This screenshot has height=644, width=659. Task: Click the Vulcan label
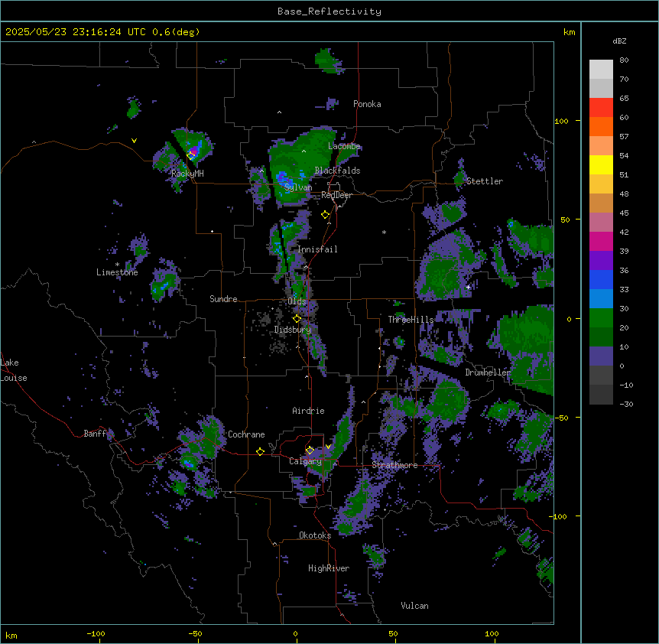[x=414, y=606]
